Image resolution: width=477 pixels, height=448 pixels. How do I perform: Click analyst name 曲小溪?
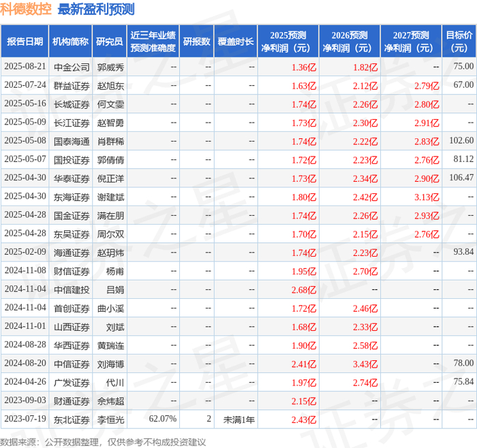pos(110,308)
